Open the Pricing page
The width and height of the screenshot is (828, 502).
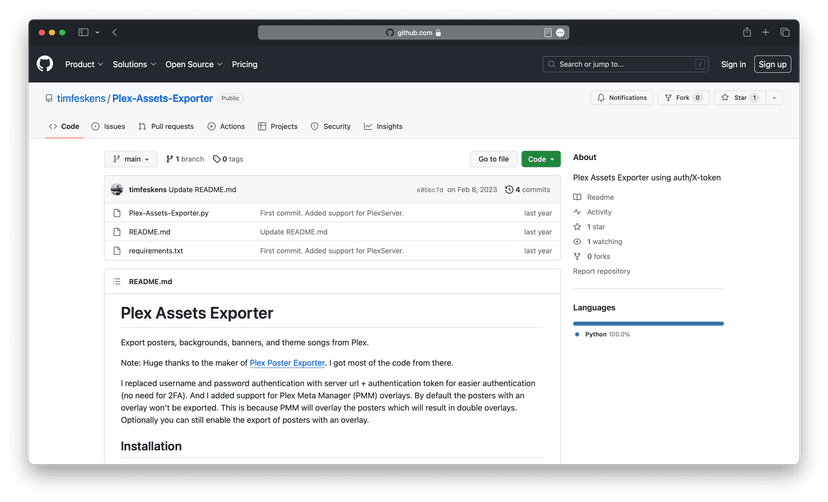click(244, 64)
